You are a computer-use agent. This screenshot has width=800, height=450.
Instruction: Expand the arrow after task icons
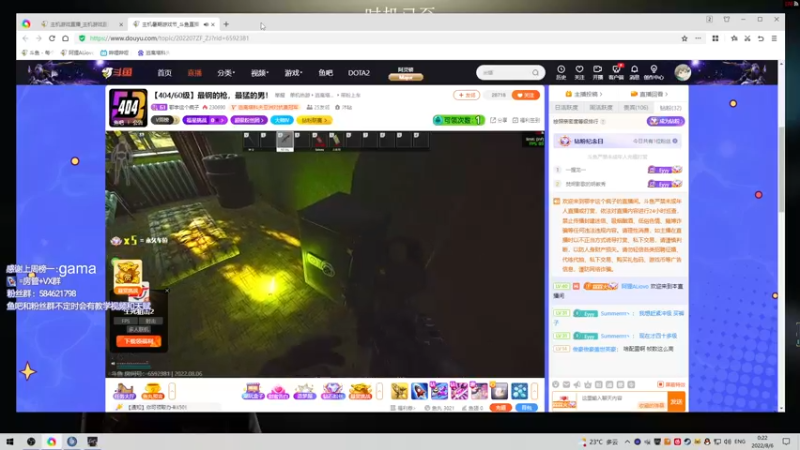(172, 391)
